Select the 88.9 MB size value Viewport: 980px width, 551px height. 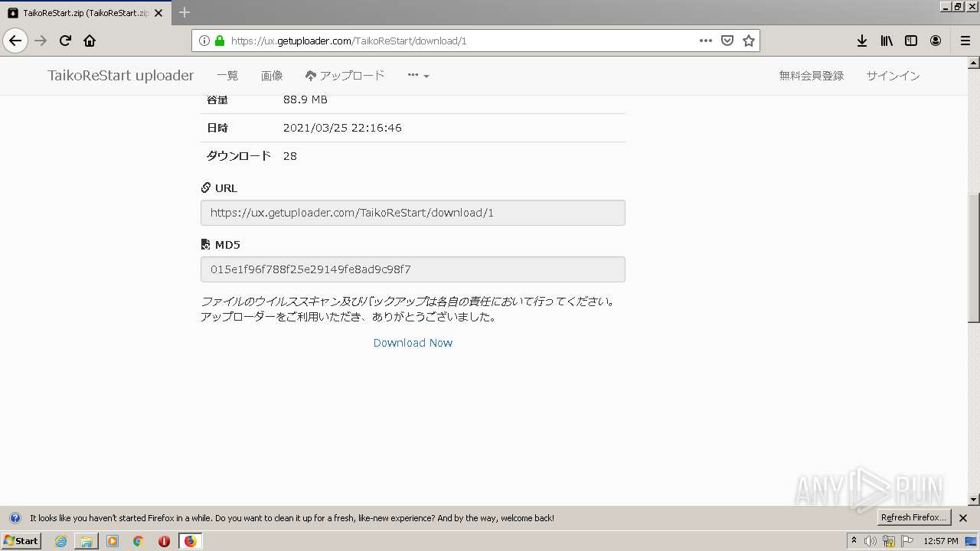305,99
